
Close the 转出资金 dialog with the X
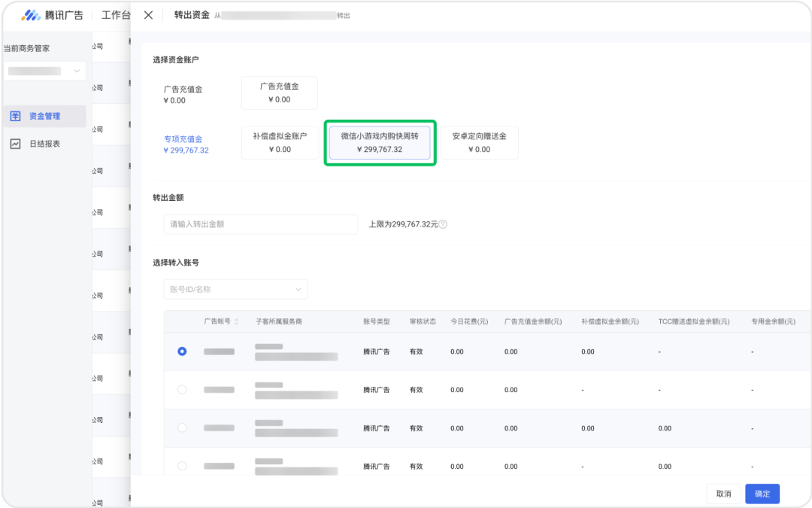pyautogui.click(x=147, y=14)
